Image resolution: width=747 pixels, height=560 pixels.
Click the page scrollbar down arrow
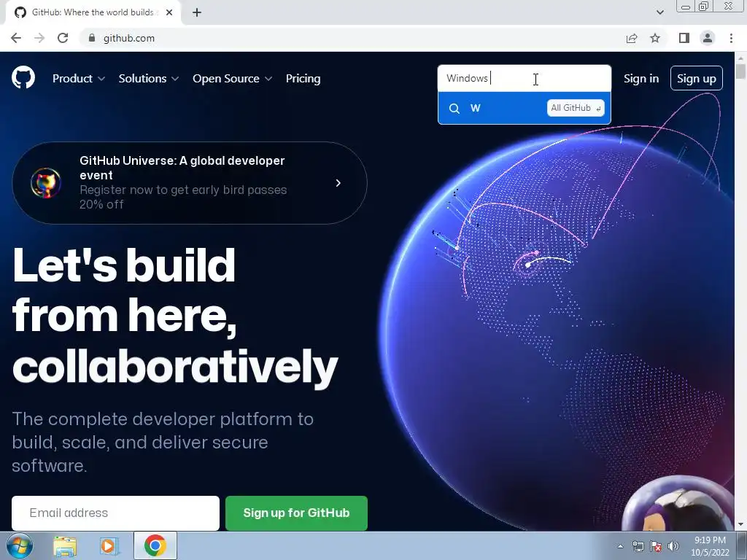[x=740, y=524]
